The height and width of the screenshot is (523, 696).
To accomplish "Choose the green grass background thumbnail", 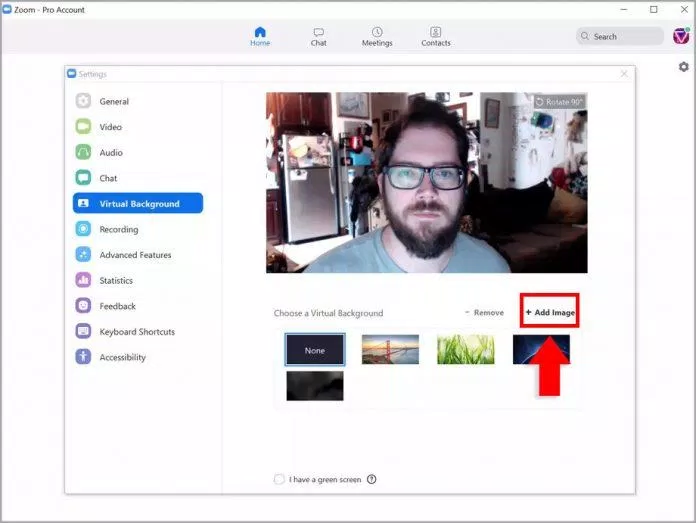I will (466, 349).
